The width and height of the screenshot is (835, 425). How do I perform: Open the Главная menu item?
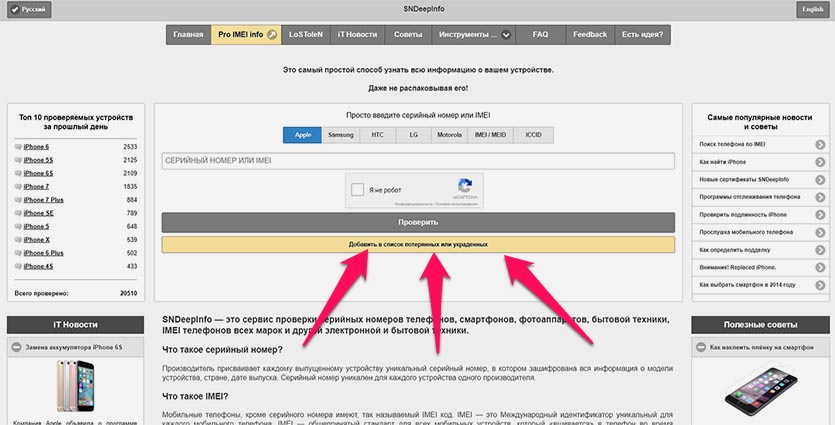click(x=189, y=35)
